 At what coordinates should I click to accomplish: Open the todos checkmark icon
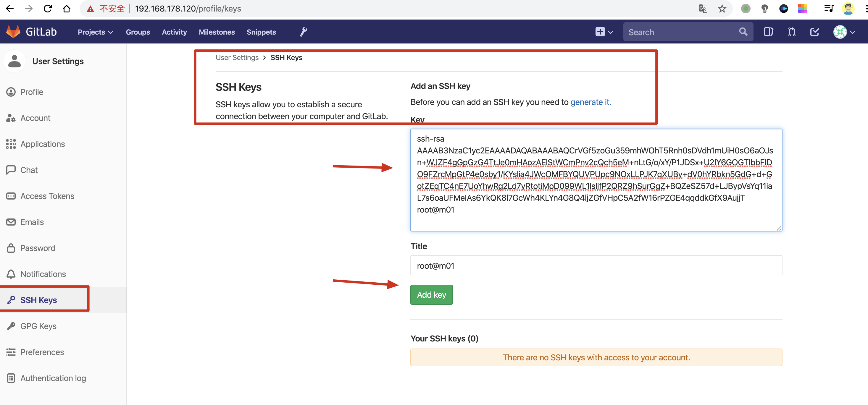coord(814,32)
